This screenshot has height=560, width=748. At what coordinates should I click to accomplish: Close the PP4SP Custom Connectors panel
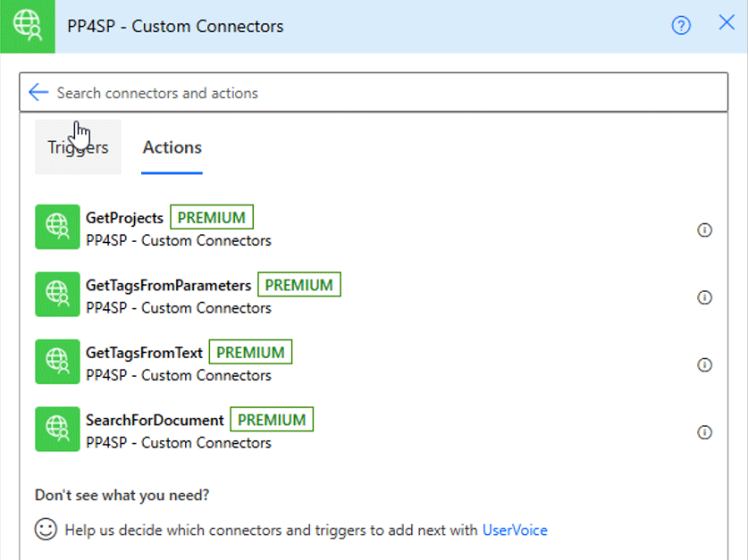click(727, 22)
